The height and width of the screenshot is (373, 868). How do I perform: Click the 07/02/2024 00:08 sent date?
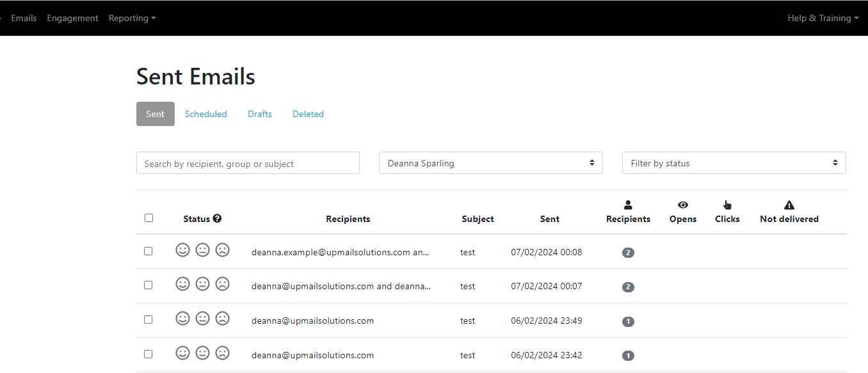tap(547, 252)
